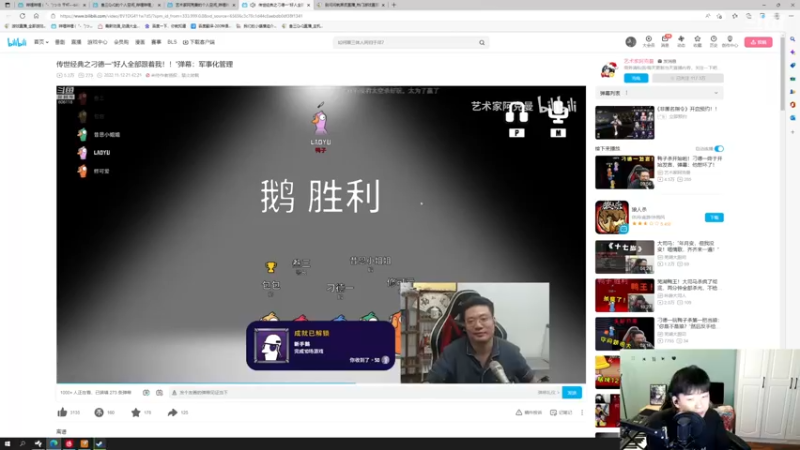Open the 会员购 navigation item
This screenshot has height=450, width=800.
(121, 42)
